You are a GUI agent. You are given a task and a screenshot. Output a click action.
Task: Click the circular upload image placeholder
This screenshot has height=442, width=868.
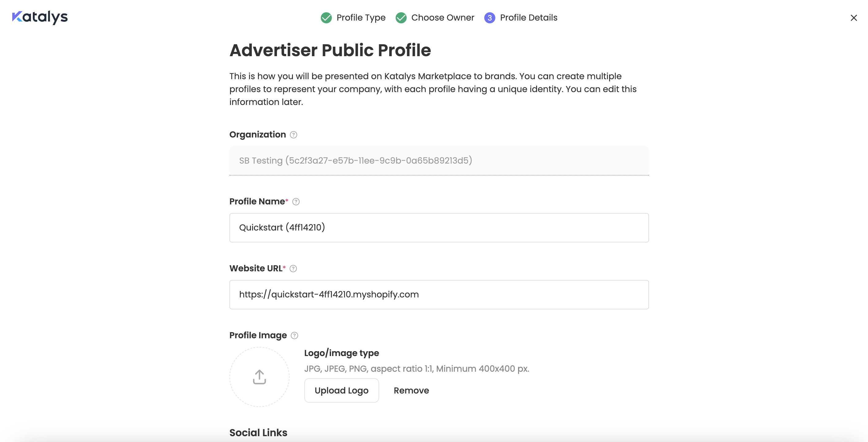[259, 377]
